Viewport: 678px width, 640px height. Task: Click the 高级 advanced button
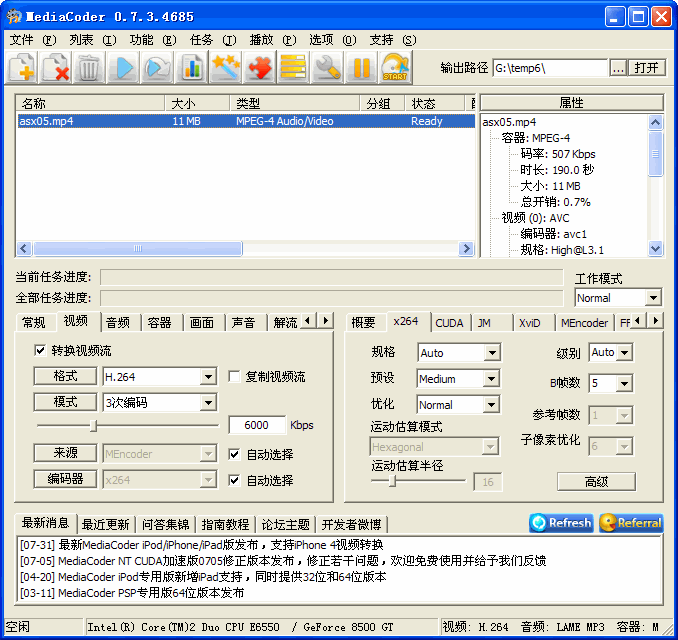coord(596,482)
